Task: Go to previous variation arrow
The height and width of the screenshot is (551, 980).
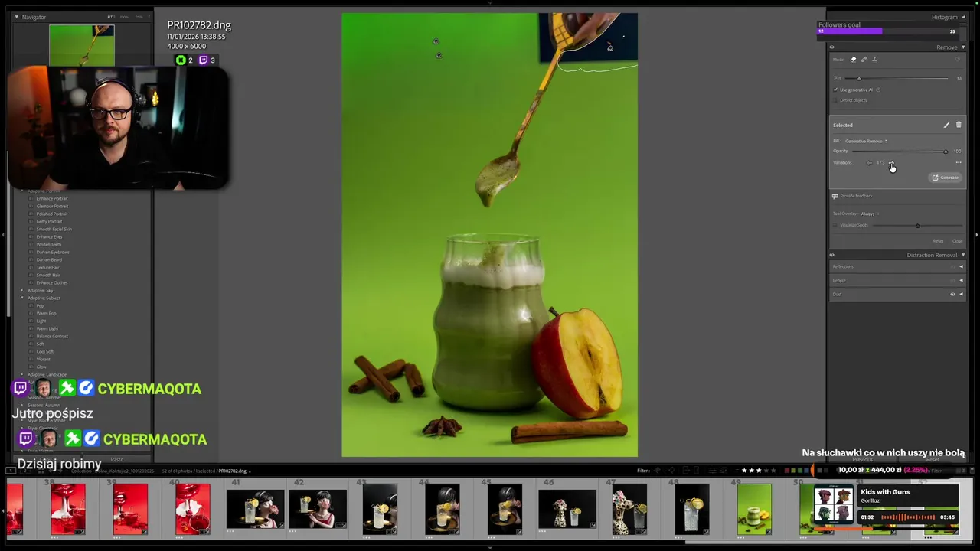Action: pos(869,162)
